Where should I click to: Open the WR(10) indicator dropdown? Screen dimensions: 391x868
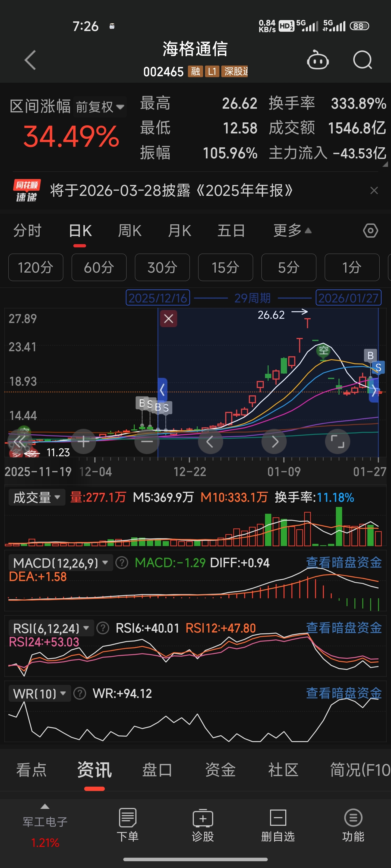(40, 694)
